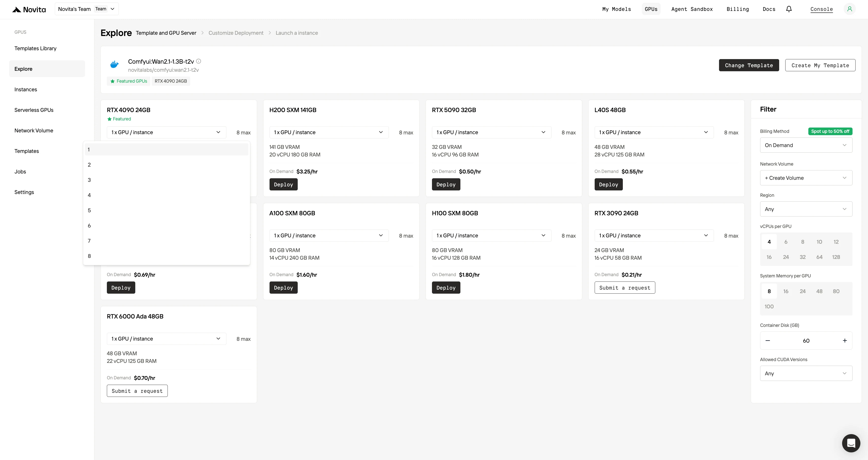This screenshot has height=460, width=868.
Task: Decrease container disk size with minus
Action: 767,341
